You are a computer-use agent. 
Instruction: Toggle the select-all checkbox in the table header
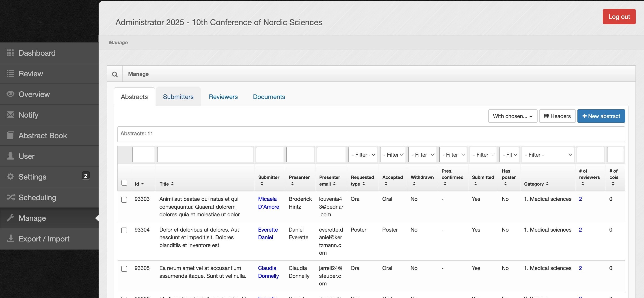coord(124,183)
